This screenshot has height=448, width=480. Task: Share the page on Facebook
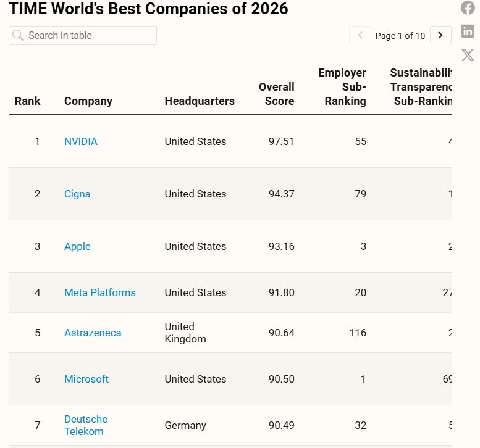pyautogui.click(x=468, y=8)
